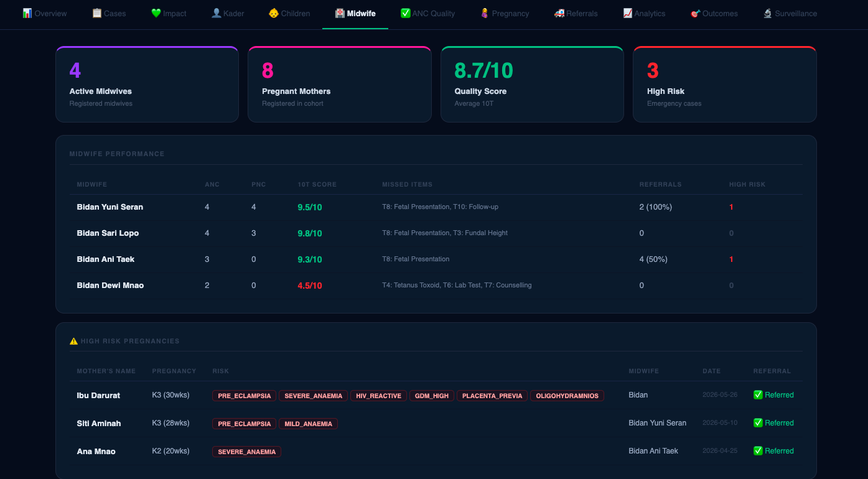Click the chart Analytics icon

coord(628,13)
